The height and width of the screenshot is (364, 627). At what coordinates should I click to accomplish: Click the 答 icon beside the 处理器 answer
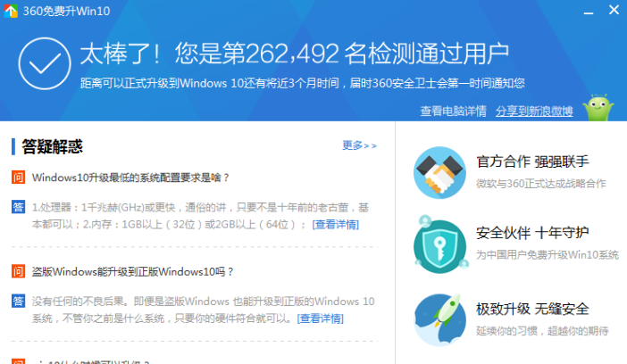[x=18, y=207]
